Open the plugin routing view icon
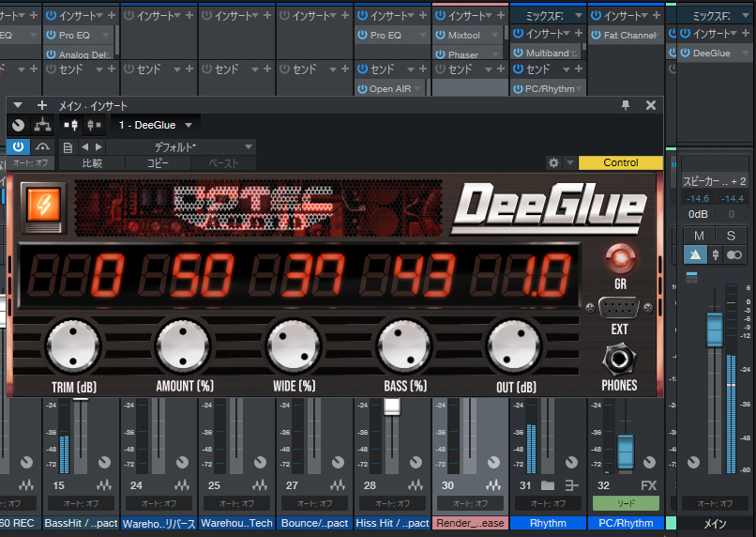756x537 pixels. pyautogui.click(x=42, y=126)
